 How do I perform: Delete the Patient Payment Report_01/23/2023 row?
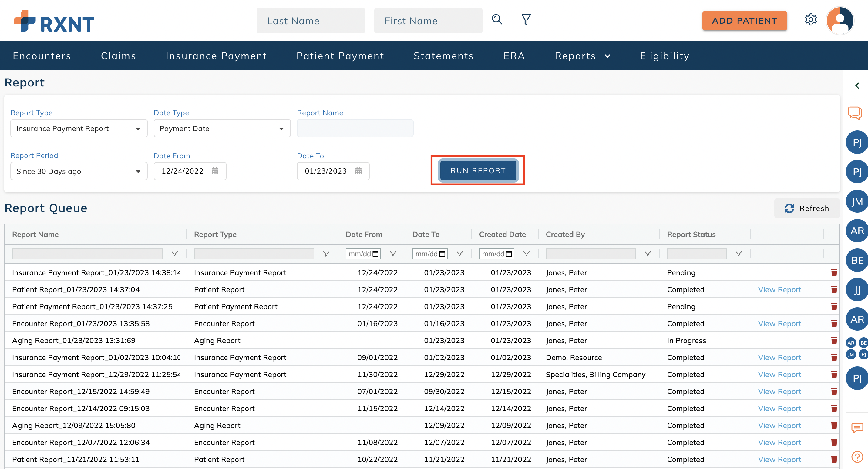click(834, 306)
